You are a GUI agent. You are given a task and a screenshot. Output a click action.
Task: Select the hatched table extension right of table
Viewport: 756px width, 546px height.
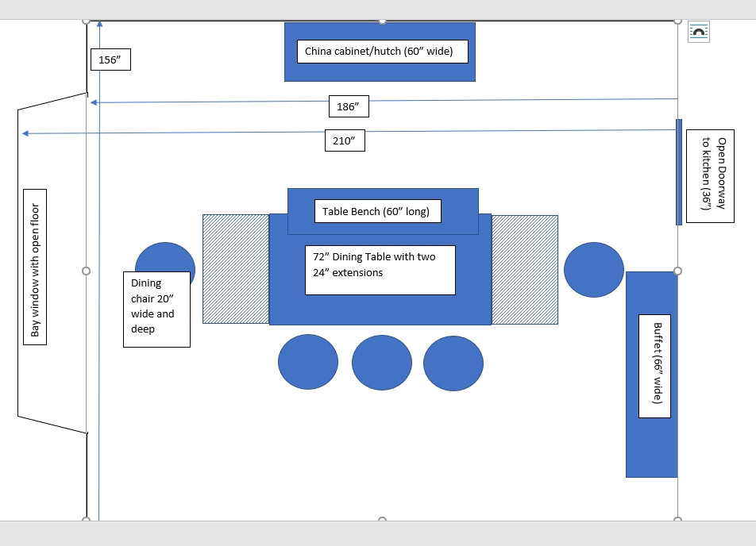pos(525,270)
